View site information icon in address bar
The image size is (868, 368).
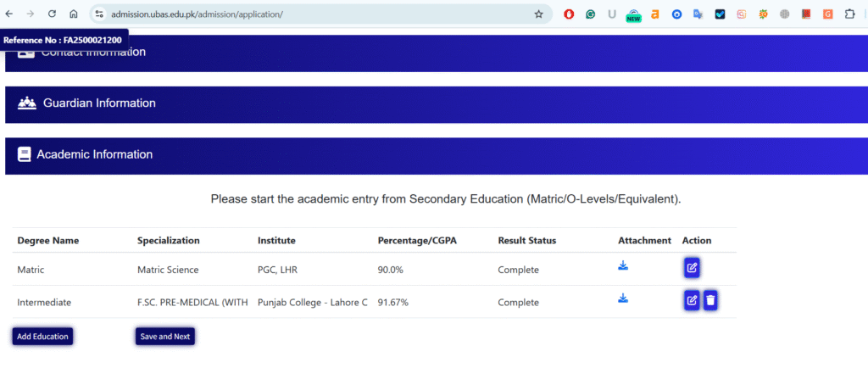pyautogui.click(x=99, y=14)
